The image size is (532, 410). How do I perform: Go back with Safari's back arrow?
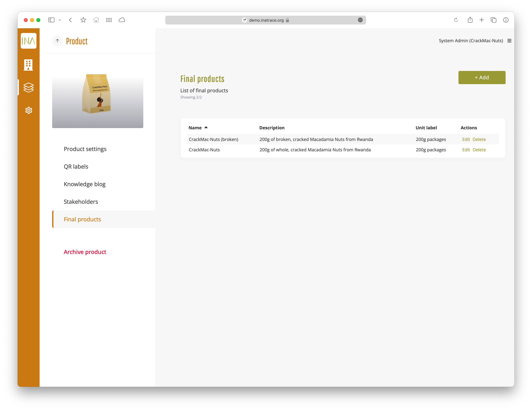(x=70, y=20)
